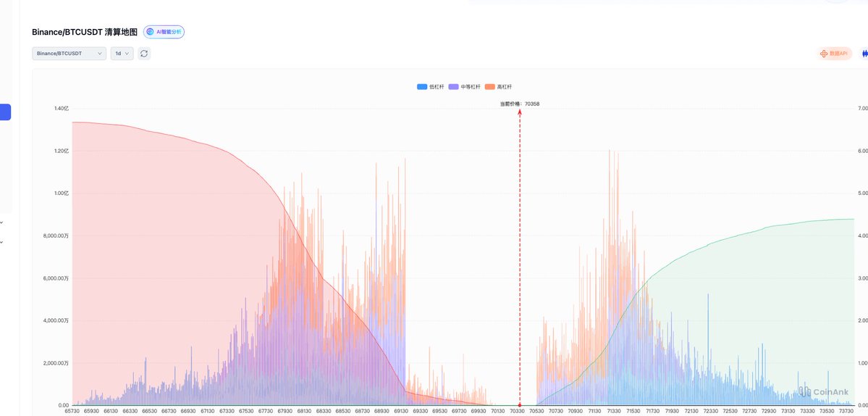Open the AI智能分析 analysis button
Viewport: 868px width, 416px height.
pos(164,32)
